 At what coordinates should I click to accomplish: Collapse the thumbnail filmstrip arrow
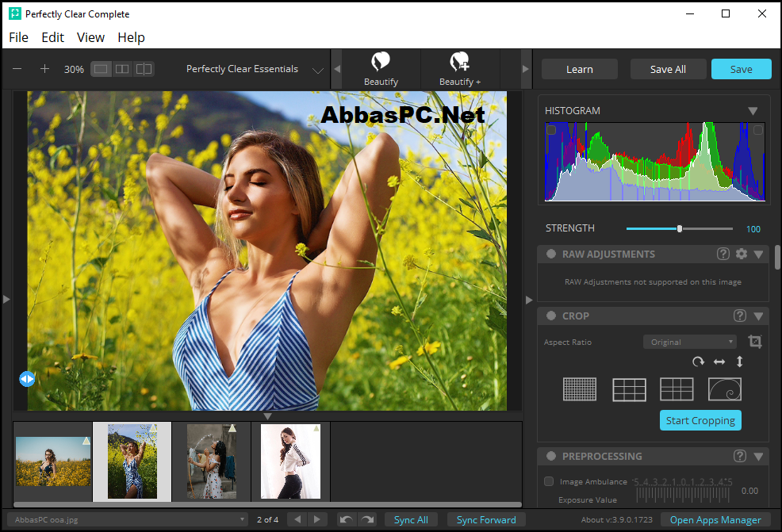(268, 415)
